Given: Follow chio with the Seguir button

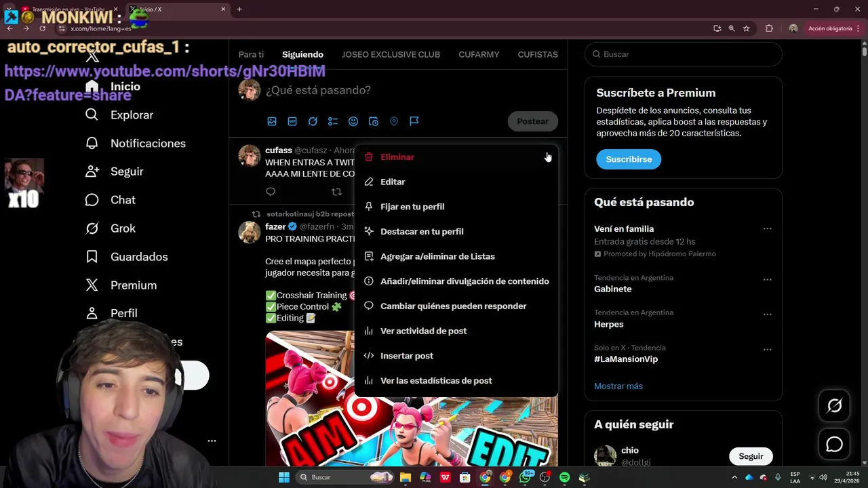Looking at the screenshot, I should click(751, 456).
